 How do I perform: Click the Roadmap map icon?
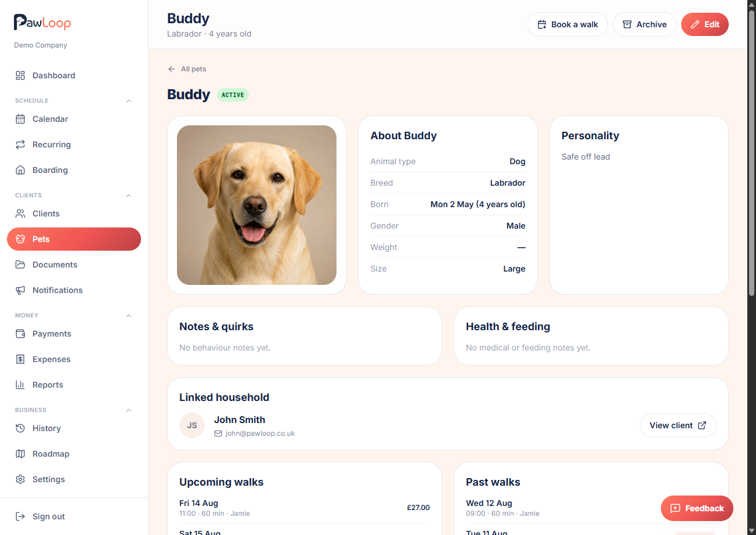pos(20,454)
